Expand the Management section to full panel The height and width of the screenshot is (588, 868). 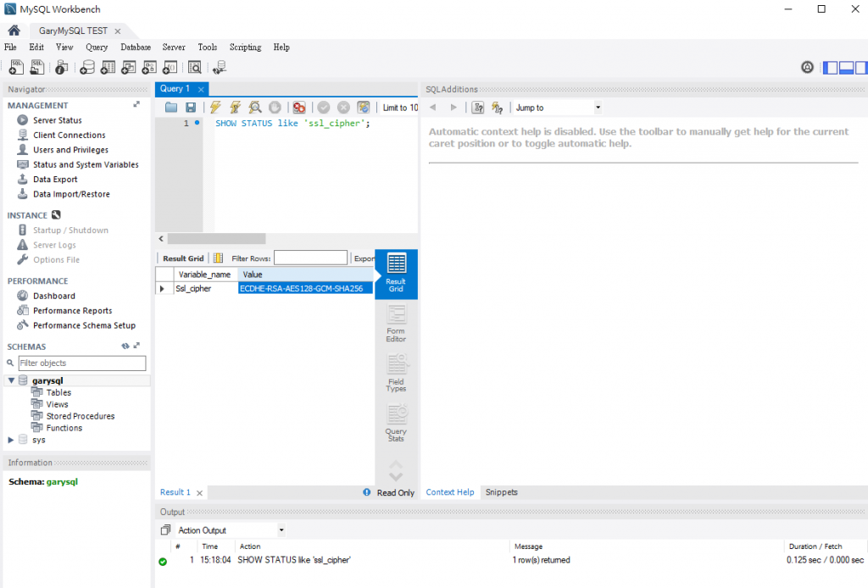click(136, 104)
